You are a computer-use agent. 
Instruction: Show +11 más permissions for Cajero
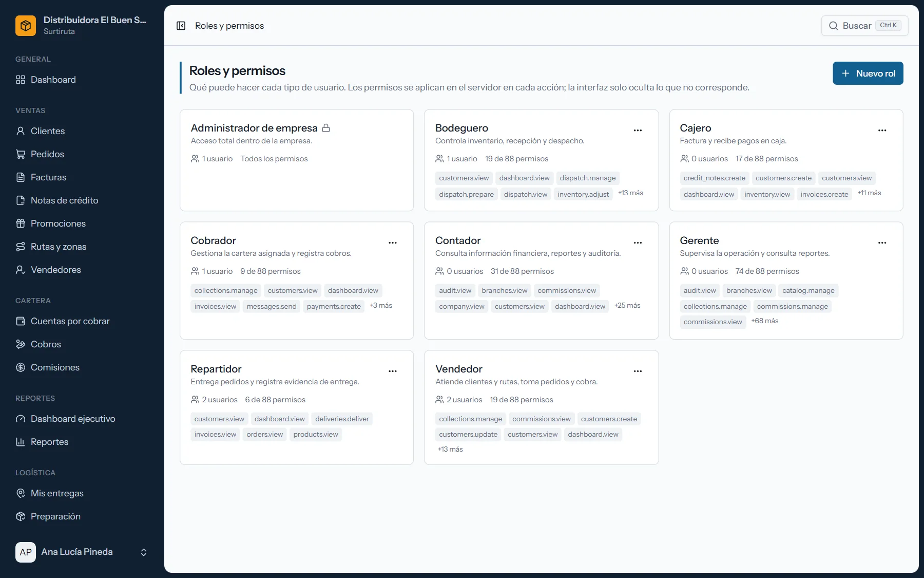(x=869, y=193)
